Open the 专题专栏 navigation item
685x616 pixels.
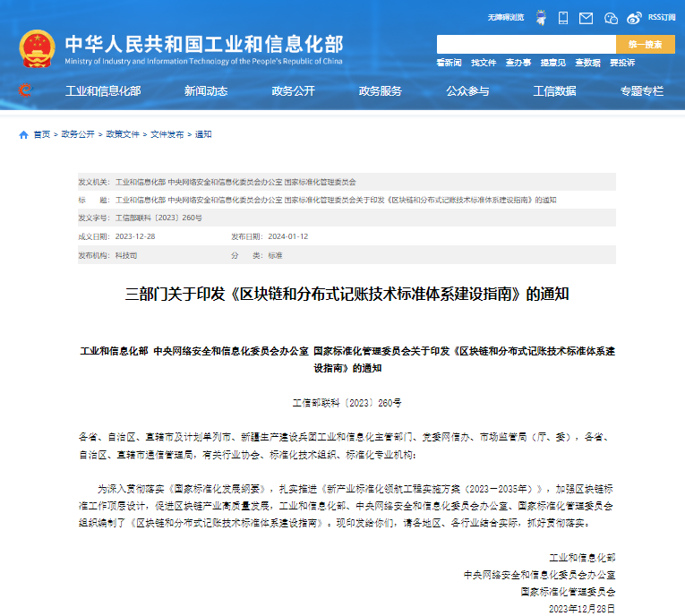pyautogui.click(x=641, y=90)
